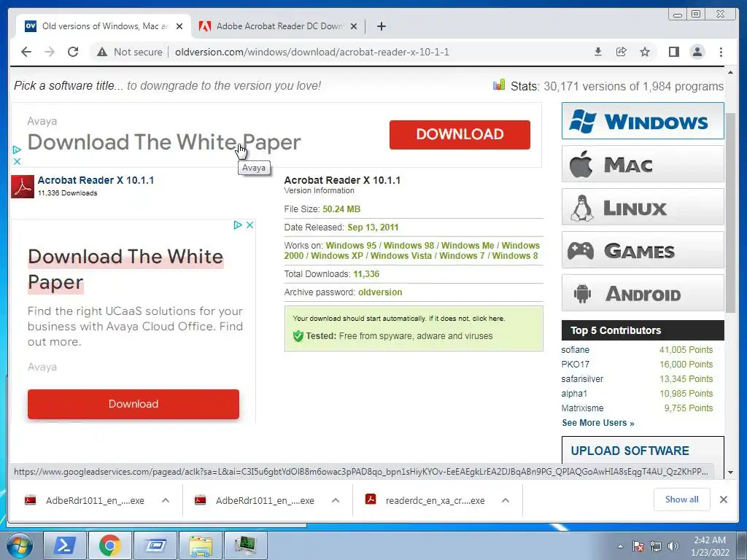Click AdChoices icon on side ad
The width and height of the screenshot is (747, 560).
pyautogui.click(x=238, y=225)
